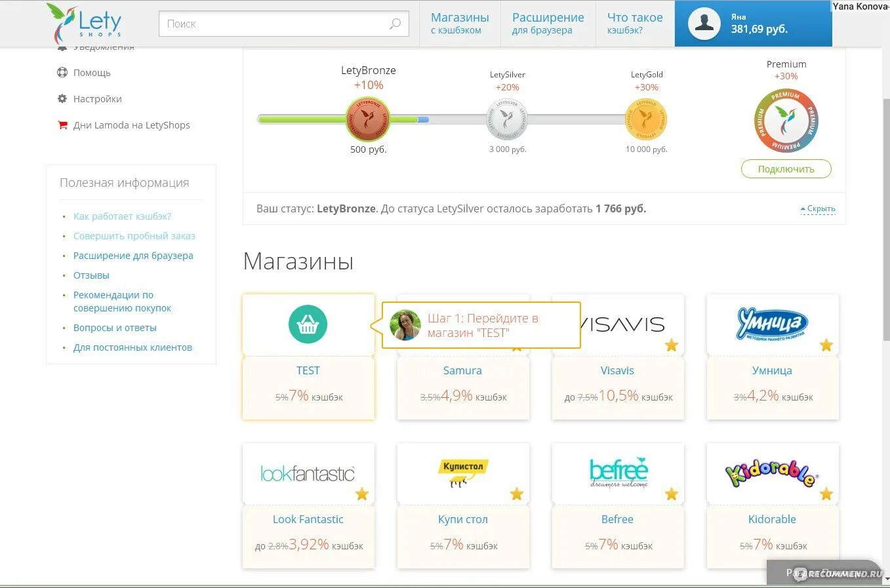Click the red cart icon for Lamoda days

[63, 125]
